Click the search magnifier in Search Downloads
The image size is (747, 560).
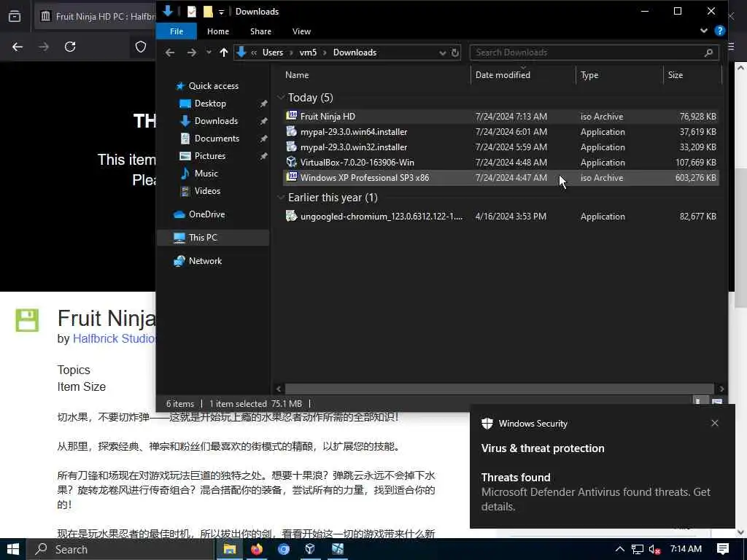click(x=708, y=52)
